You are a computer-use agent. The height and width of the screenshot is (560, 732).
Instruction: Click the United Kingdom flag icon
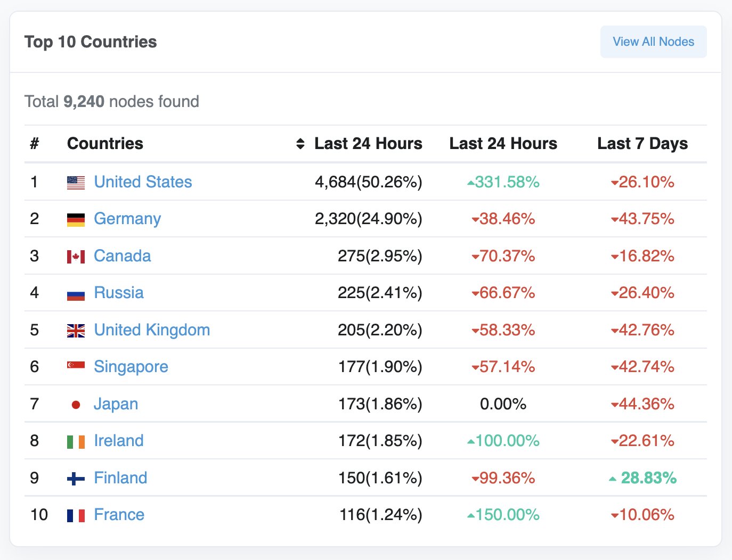(x=76, y=331)
